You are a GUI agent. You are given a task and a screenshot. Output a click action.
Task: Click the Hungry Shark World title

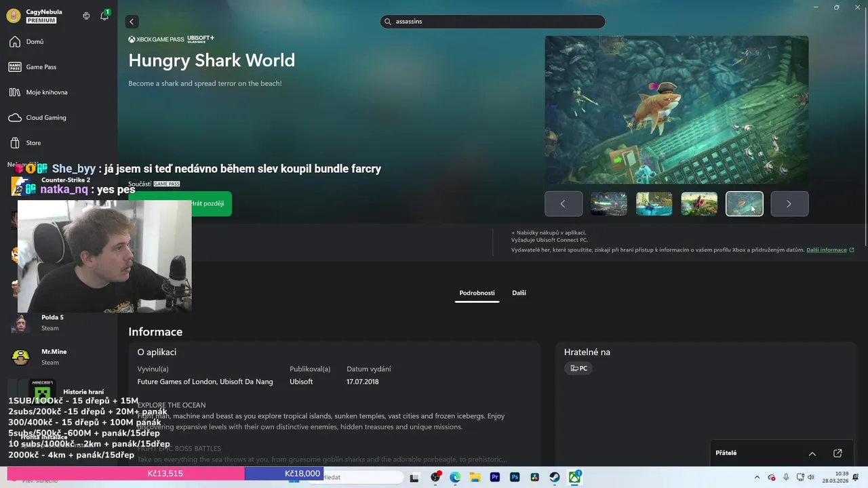pos(212,60)
